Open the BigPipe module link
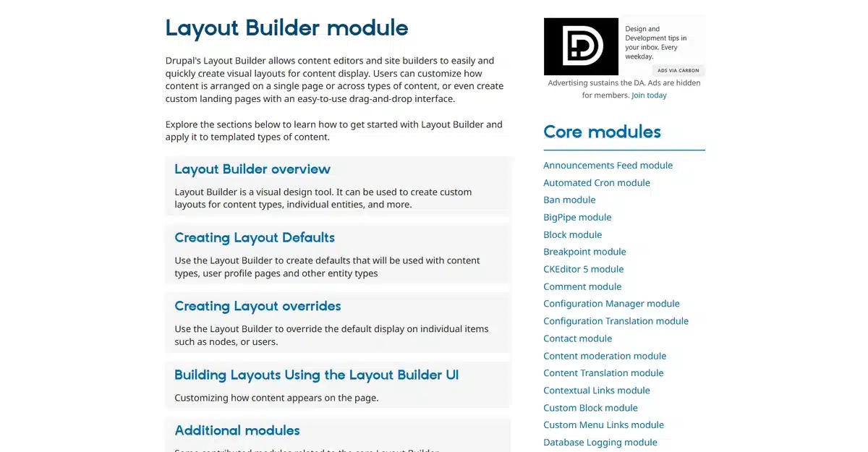This screenshot has width=868, height=452. [x=577, y=218]
